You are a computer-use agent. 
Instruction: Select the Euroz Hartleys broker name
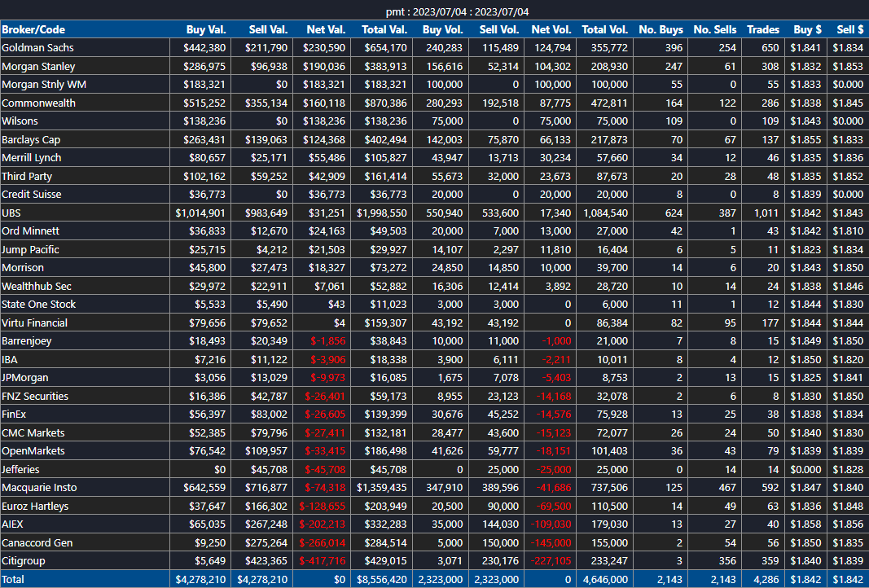tap(36, 506)
